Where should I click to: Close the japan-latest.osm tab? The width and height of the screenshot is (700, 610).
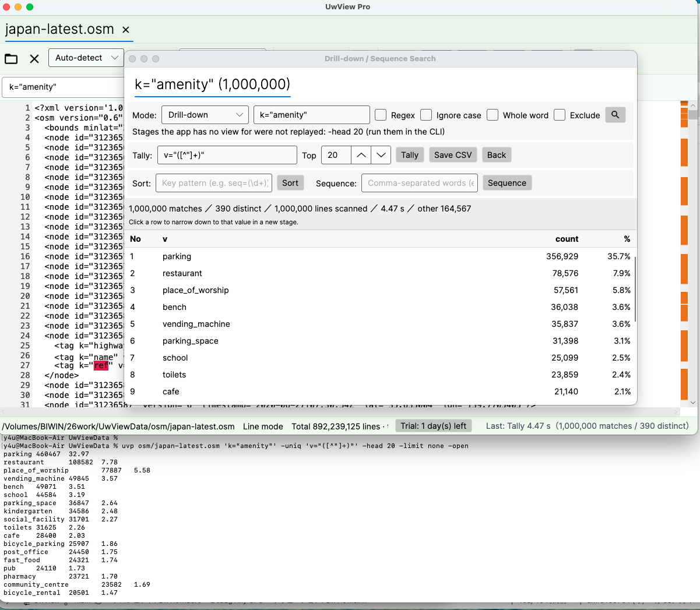click(126, 30)
